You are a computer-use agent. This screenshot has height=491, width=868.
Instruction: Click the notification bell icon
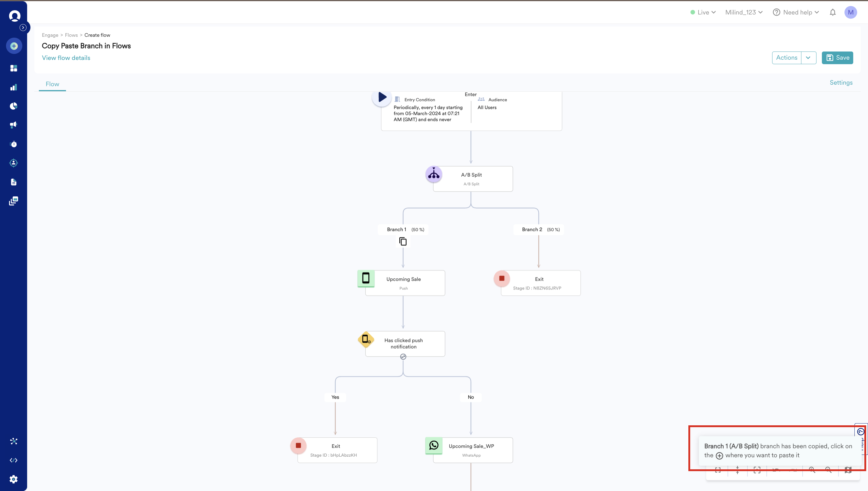pos(832,12)
